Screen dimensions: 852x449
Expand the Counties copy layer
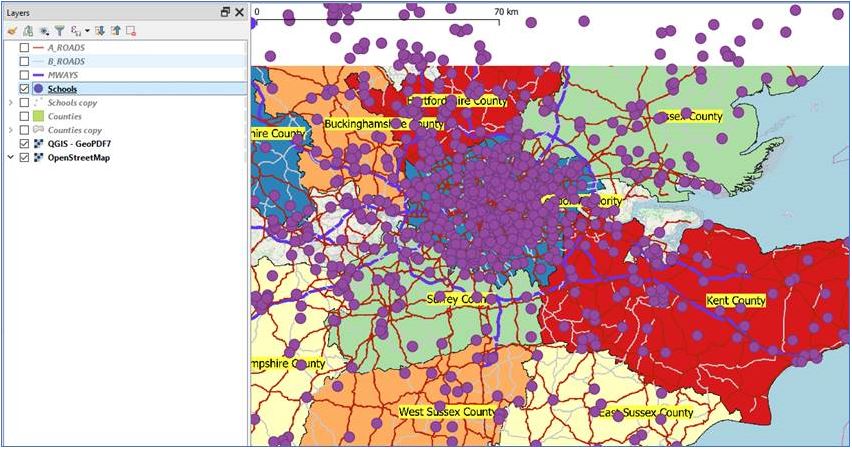click(x=10, y=130)
